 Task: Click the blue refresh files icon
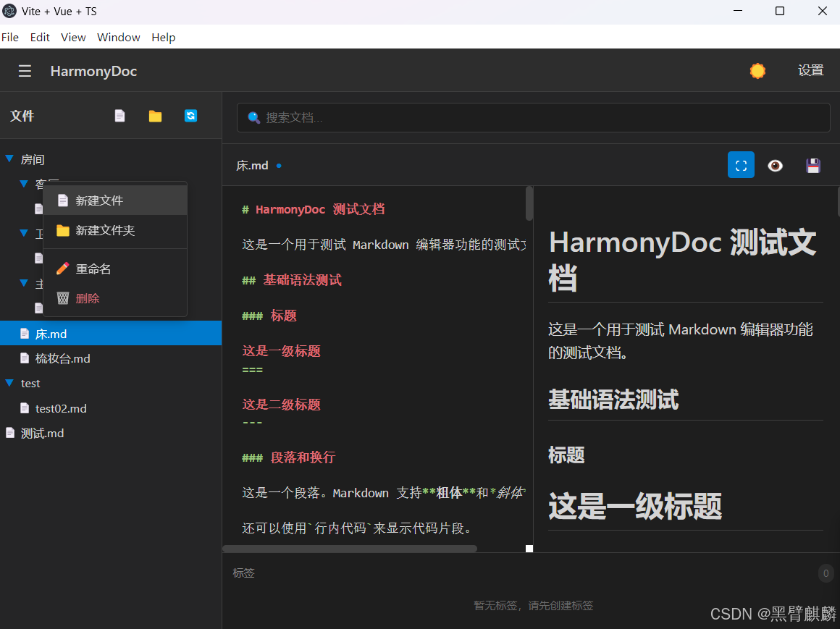[190, 116]
